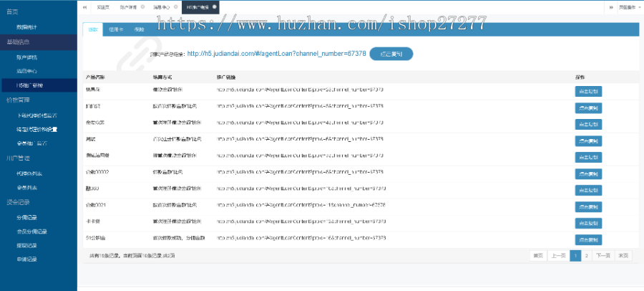Copy the link in the 卡卡贷 row
The width and height of the screenshot is (644, 291).
[588, 223]
